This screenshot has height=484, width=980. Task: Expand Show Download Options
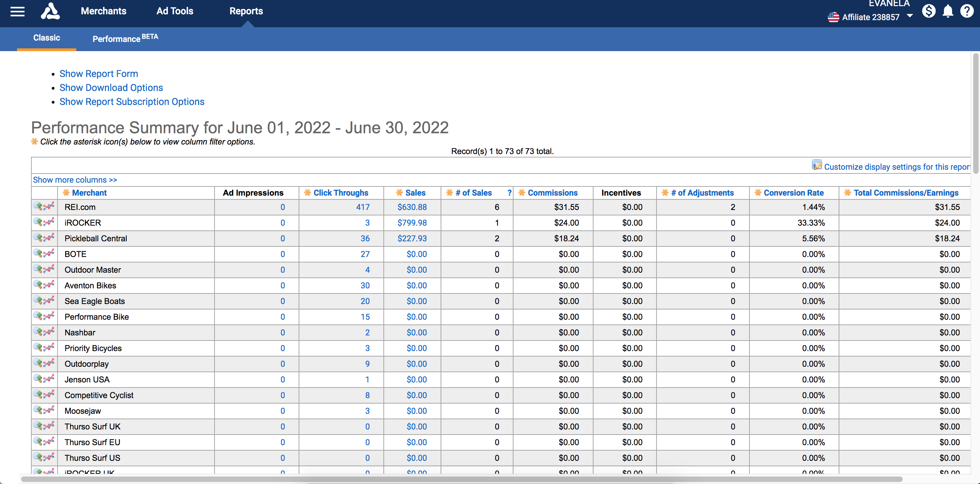pos(111,88)
